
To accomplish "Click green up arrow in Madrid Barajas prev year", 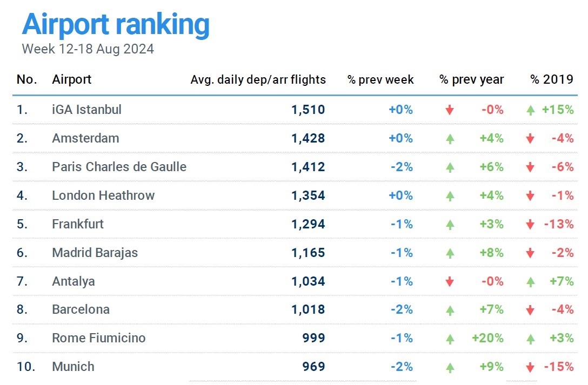I will (x=450, y=253).
